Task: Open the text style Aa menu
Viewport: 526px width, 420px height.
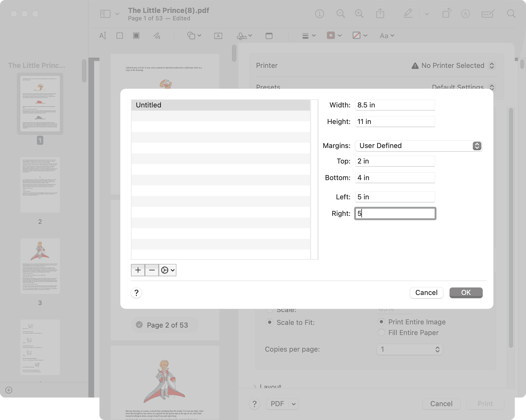Action: coord(387,36)
